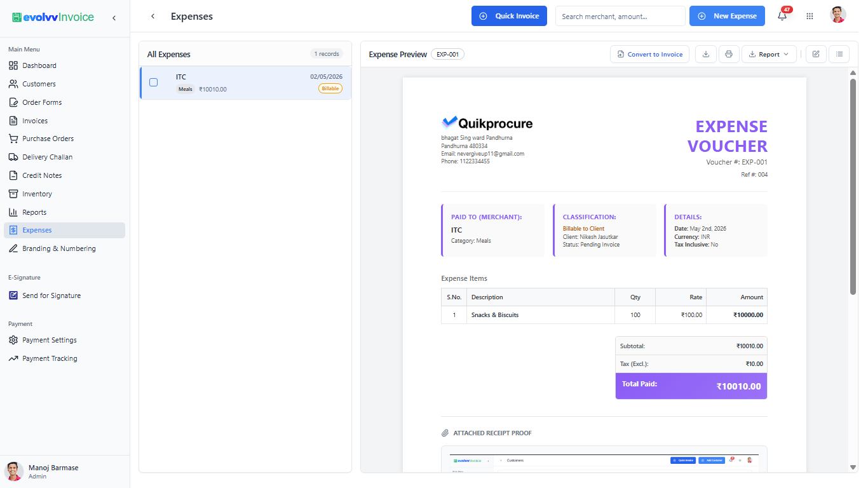This screenshot has height=488, width=868.
Task: Open the Credit Notes icon
Action: pyautogui.click(x=13, y=175)
